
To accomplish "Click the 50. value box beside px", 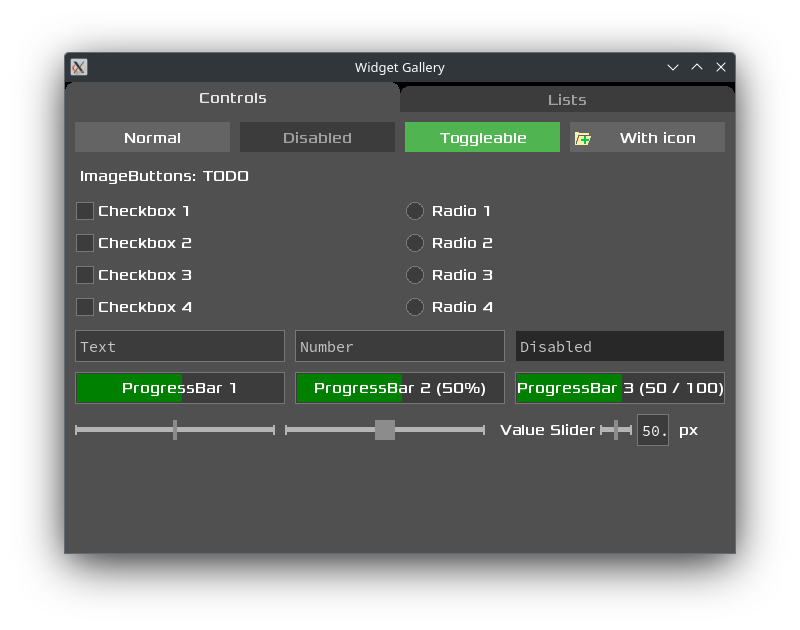I will click(x=653, y=430).
